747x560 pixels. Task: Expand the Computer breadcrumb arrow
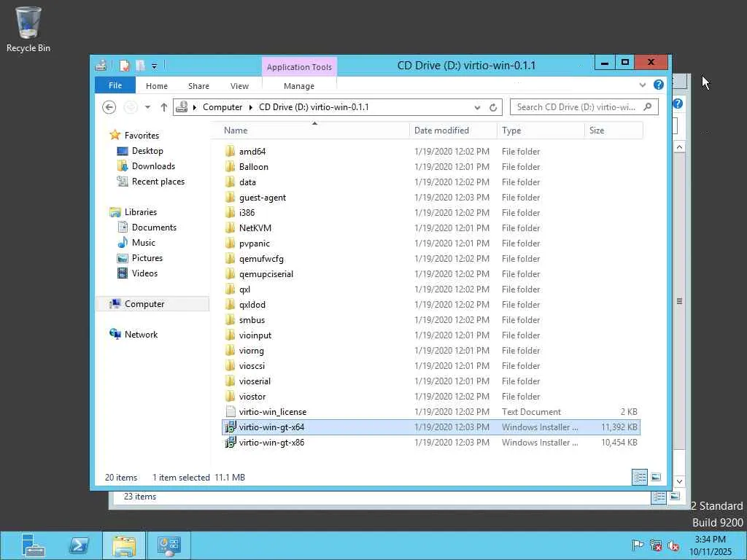pyautogui.click(x=251, y=107)
